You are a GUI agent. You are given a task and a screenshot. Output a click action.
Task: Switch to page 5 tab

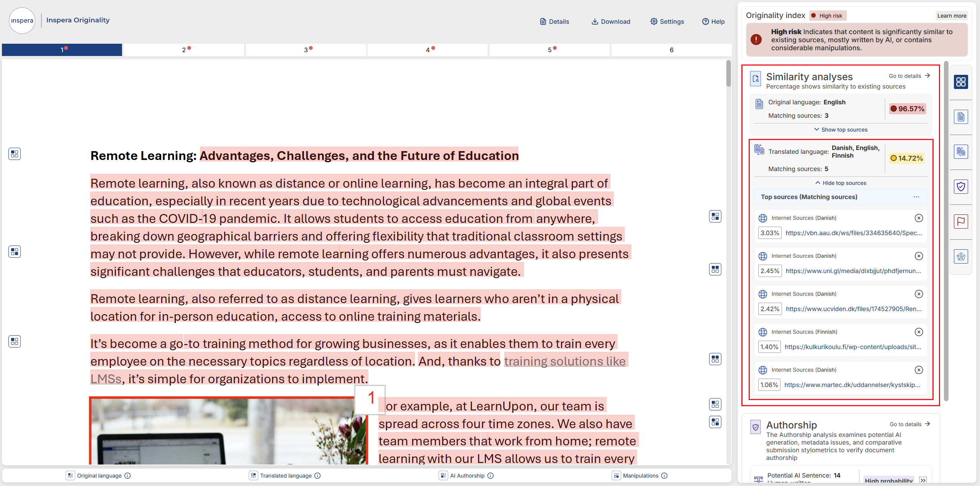click(549, 50)
